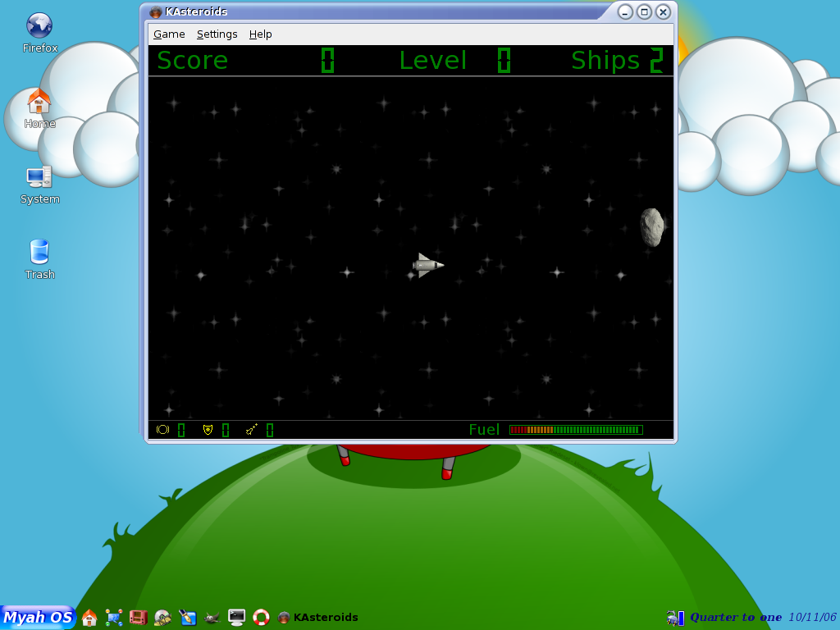Maximize the KAsteroids window

coord(645,11)
